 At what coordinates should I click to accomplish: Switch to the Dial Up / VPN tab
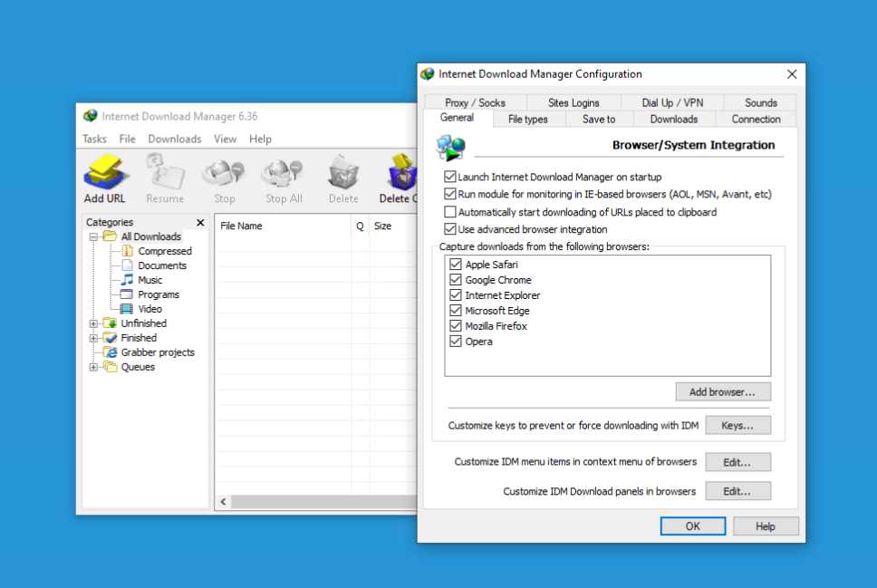[x=672, y=102]
